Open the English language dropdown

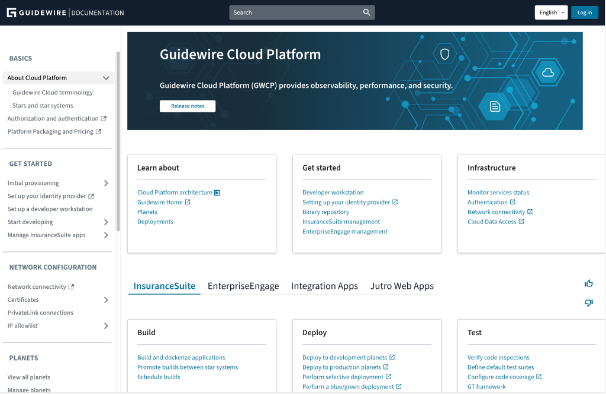point(551,12)
